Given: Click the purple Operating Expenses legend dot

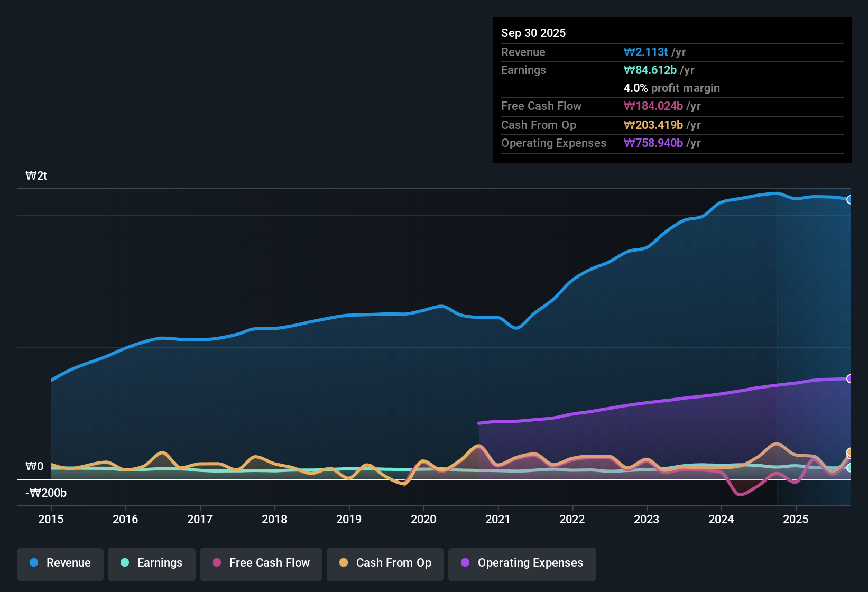Looking at the screenshot, I should coord(465,563).
